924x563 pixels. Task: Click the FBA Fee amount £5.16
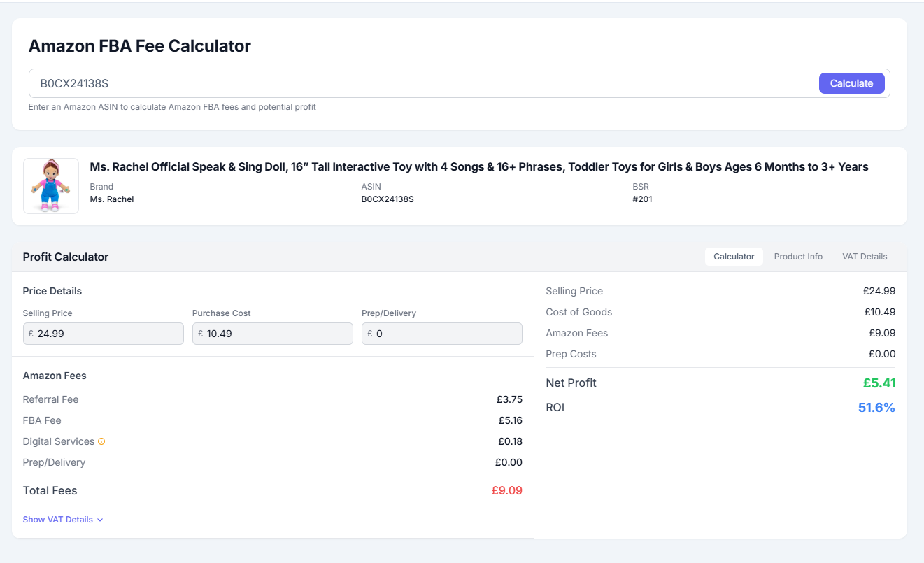click(509, 420)
